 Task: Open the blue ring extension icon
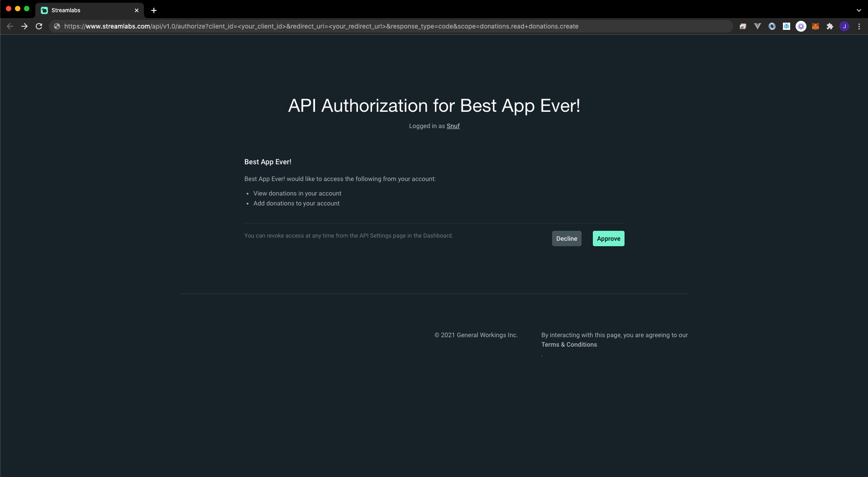(772, 26)
